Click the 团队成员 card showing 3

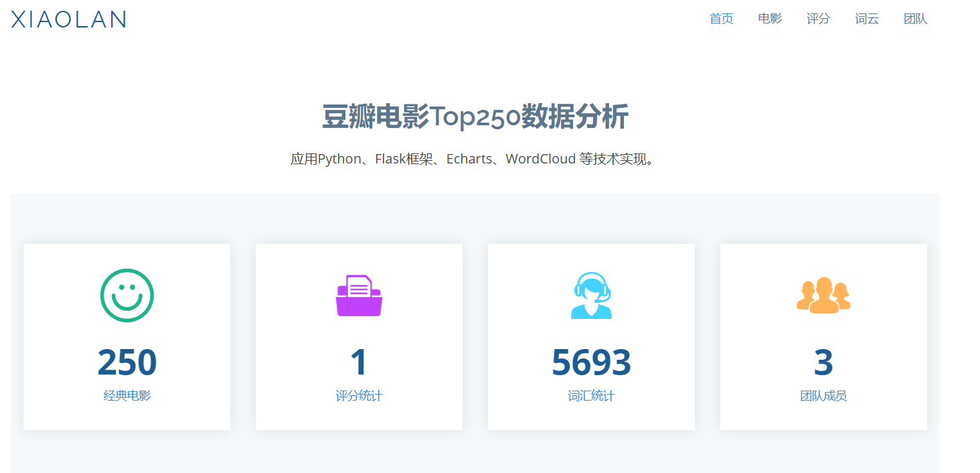pos(823,362)
